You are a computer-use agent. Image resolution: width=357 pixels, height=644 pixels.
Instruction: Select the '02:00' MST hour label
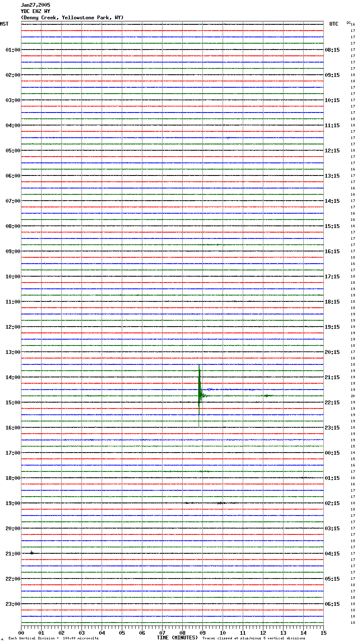(x=13, y=75)
